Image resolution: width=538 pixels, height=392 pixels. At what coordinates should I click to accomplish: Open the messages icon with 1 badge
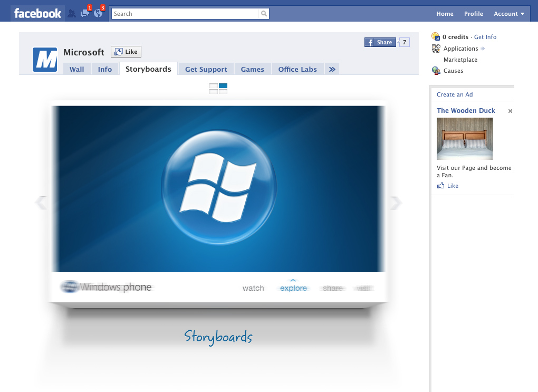pyautogui.click(x=85, y=13)
